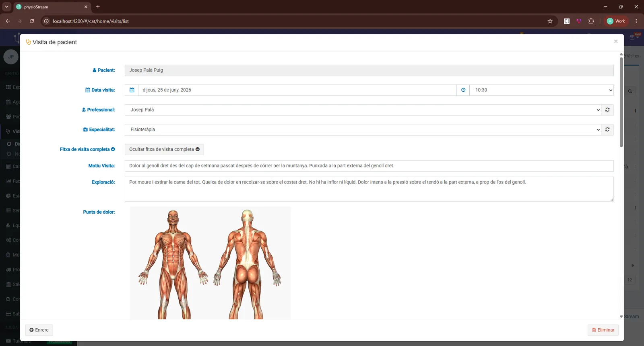Click the front body muscle diagram
The image size is (644, 346).
coord(173,264)
